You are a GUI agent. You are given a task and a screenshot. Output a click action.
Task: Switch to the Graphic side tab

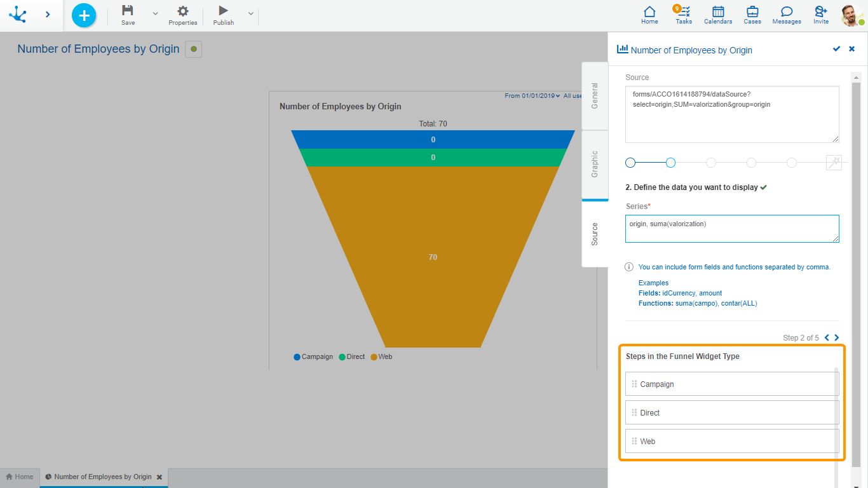coord(595,164)
